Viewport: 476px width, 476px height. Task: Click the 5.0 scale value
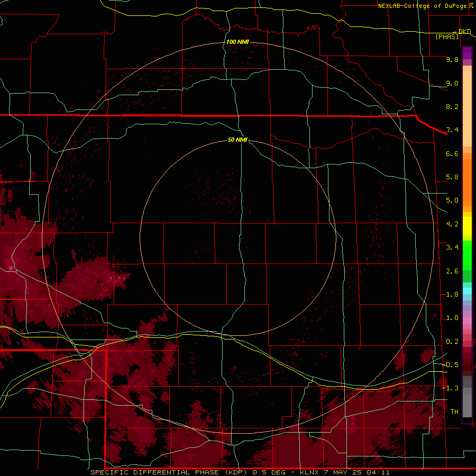(x=452, y=200)
